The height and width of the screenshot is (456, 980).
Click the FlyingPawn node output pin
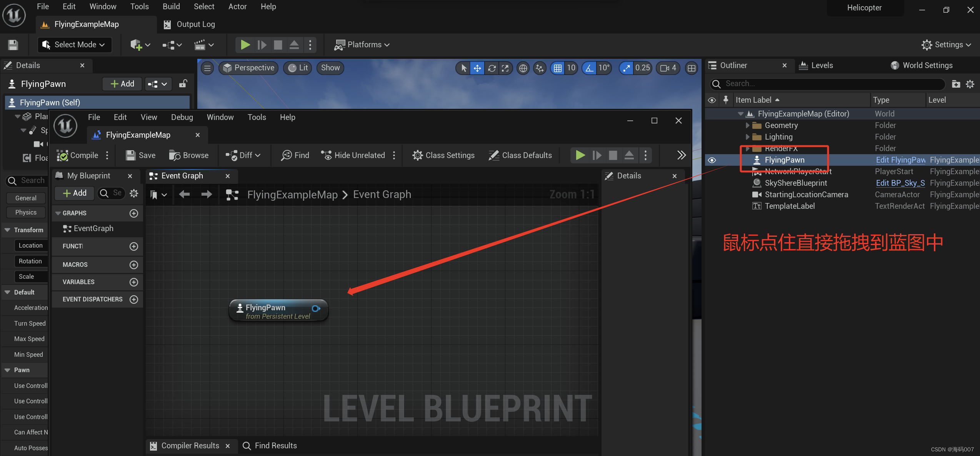pyautogui.click(x=315, y=308)
